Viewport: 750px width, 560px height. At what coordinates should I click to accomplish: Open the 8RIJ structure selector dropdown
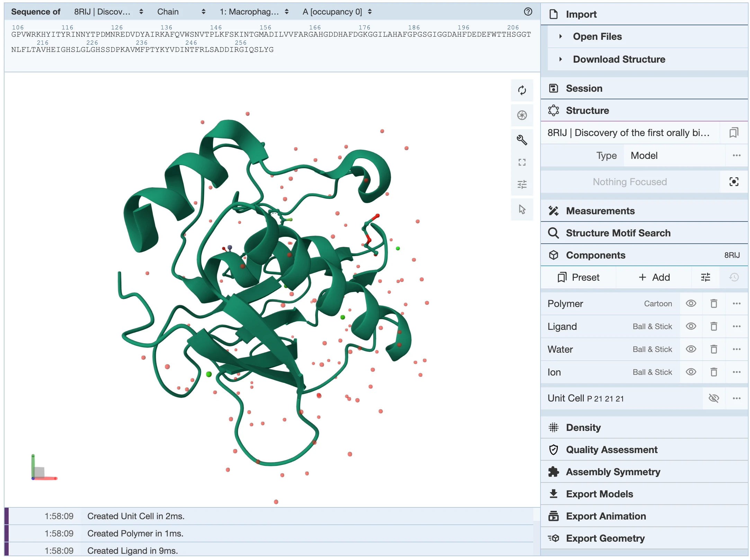pyautogui.click(x=108, y=12)
